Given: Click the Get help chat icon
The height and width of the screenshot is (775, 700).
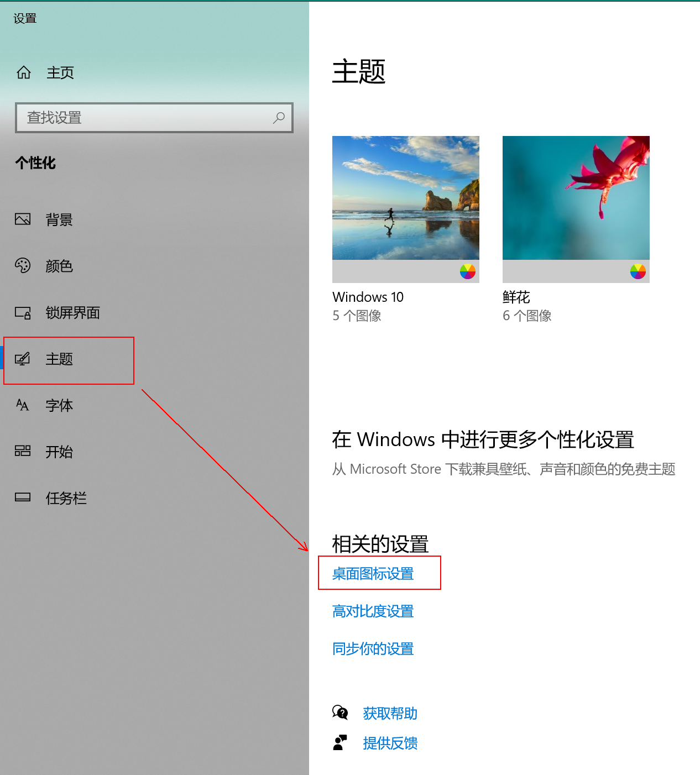Looking at the screenshot, I should click(340, 713).
